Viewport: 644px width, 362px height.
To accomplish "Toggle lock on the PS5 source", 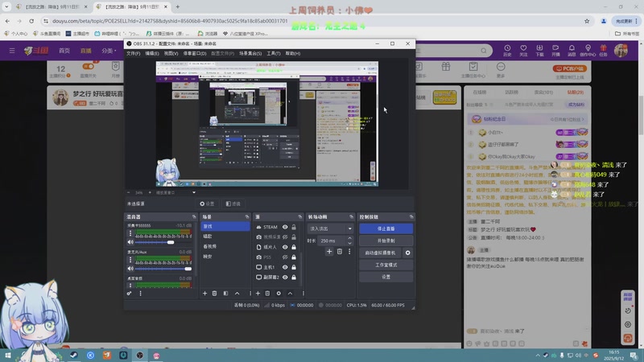I will click(294, 257).
